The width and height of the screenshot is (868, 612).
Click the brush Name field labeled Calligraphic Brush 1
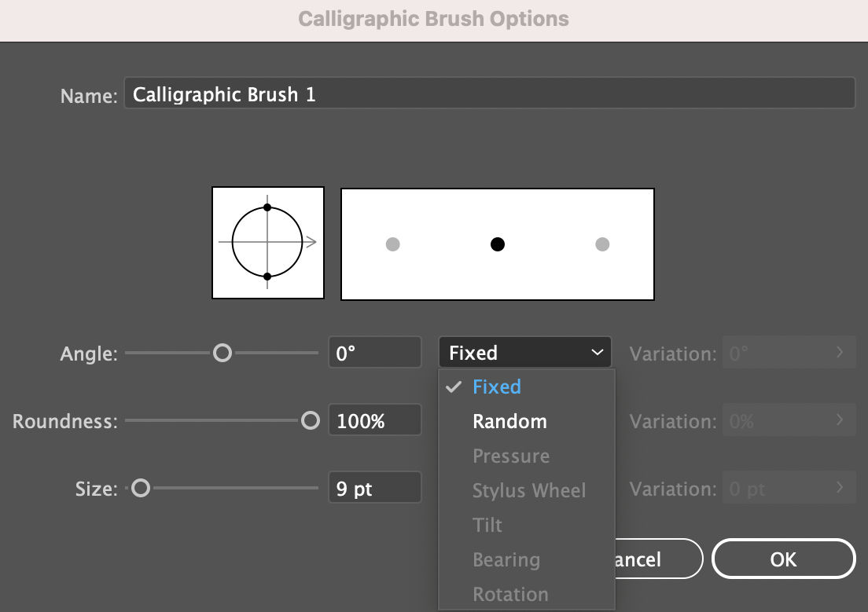coord(490,93)
